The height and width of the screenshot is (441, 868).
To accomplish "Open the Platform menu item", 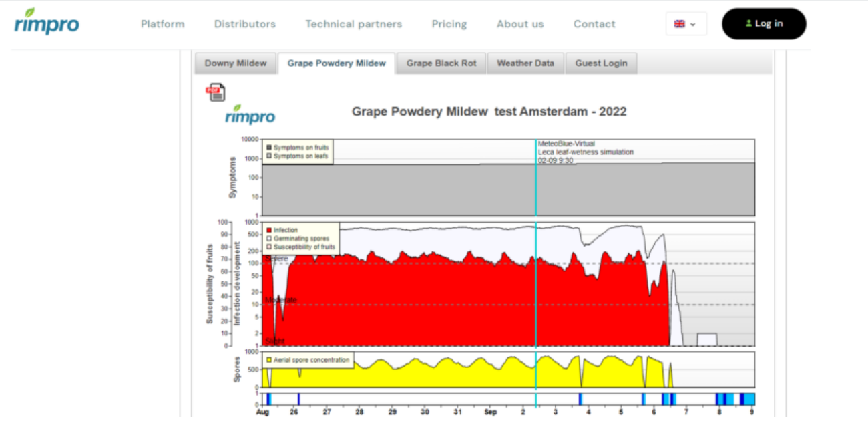I will pyautogui.click(x=162, y=24).
